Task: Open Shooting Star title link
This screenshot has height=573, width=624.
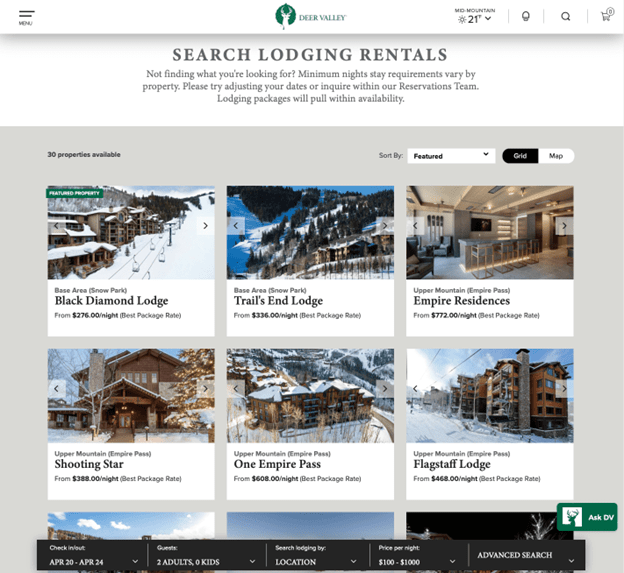Action: tap(89, 464)
